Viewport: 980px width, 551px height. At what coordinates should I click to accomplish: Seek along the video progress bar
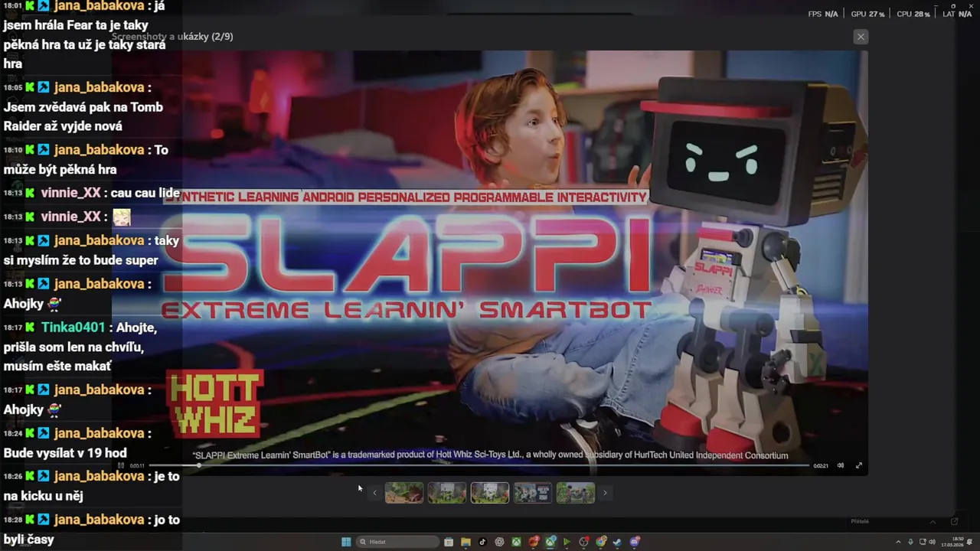[x=479, y=465]
